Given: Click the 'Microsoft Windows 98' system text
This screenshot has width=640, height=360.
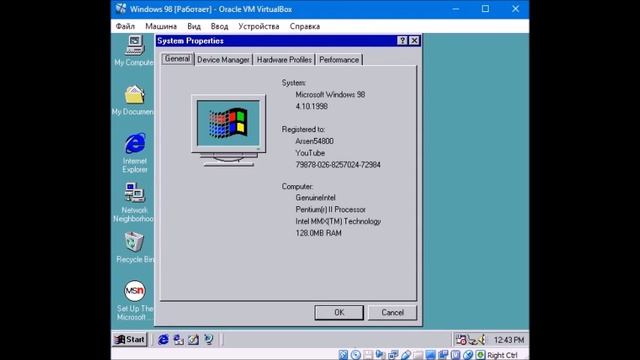Looking at the screenshot, I should click(330, 94).
